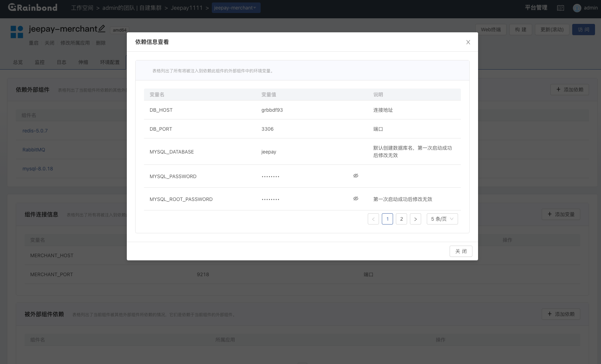
Task: Open the redis-5.0.7 dependency link
Action: [35, 131]
